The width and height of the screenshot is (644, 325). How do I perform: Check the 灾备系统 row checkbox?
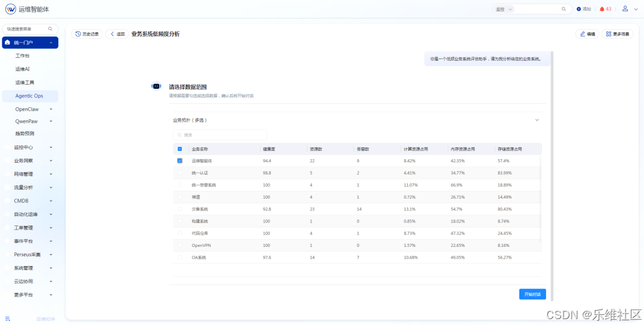pyautogui.click(x=180, y=209)
